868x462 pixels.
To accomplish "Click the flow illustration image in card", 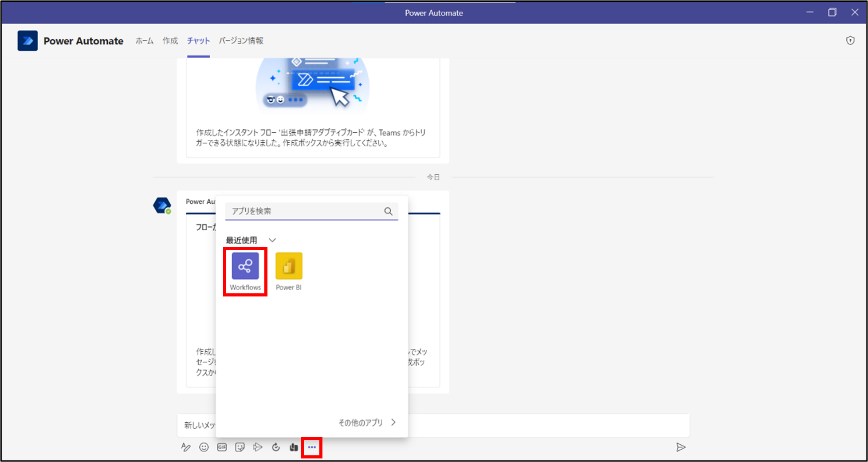I will point(312,85).
